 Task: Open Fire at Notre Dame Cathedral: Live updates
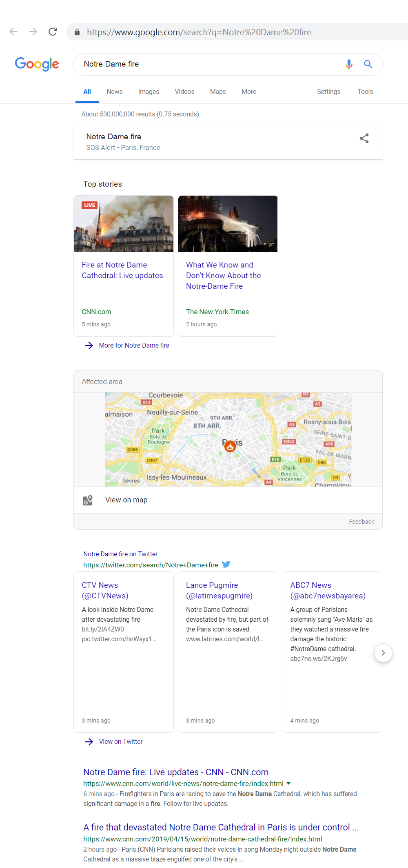122,270
